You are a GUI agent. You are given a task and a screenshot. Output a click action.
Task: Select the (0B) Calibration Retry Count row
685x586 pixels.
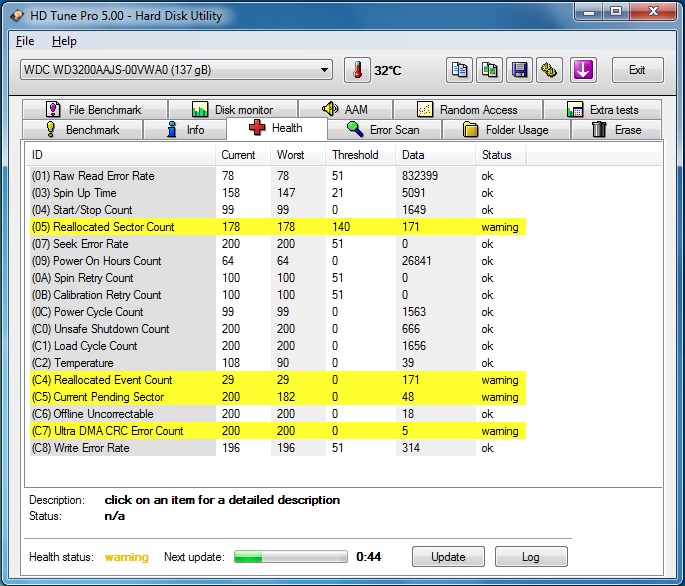278,295
